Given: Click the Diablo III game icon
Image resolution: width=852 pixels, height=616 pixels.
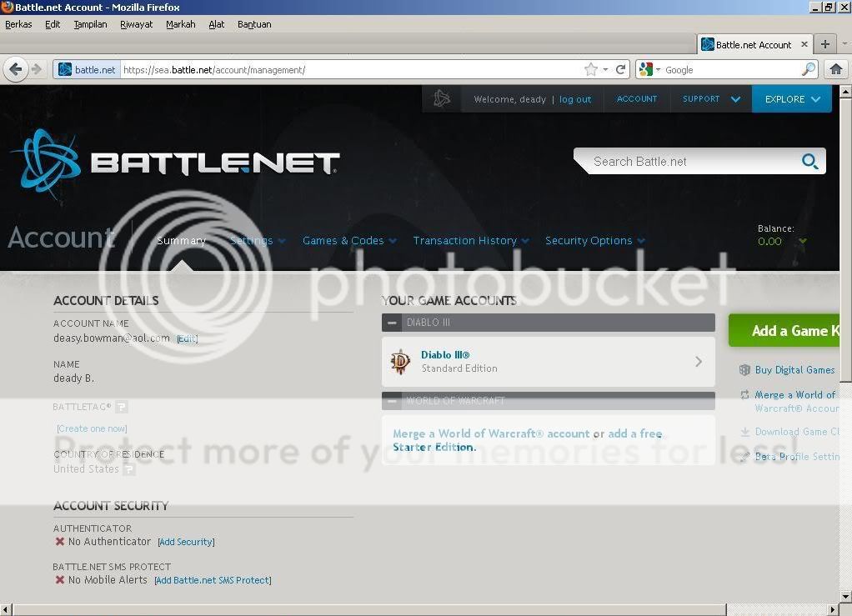Looking at the screenshot, I should pyautogui.click(x=400, y=362).
